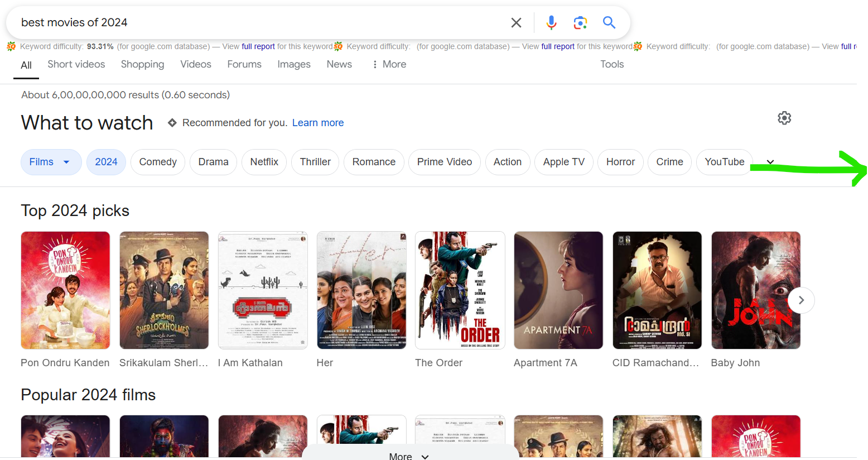This screenshot has height=460, width=868.
Task: Click the magnifying glass search icon
Action: click(609, 22)
